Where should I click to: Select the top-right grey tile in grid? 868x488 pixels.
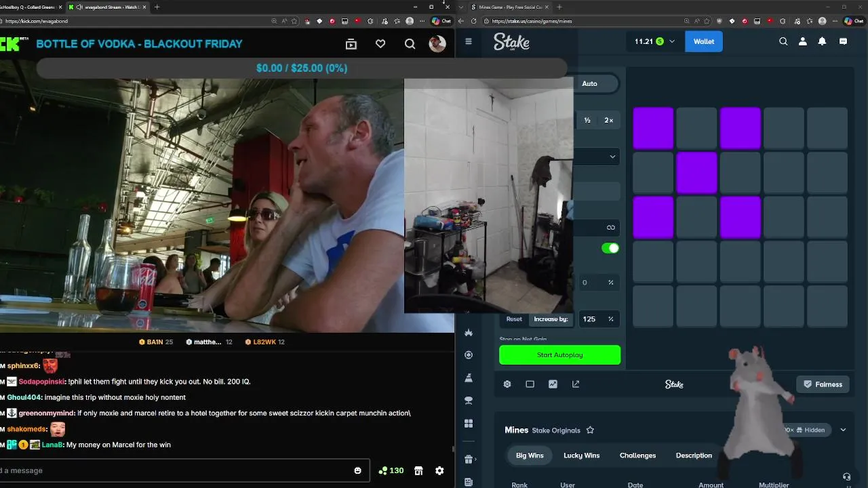point(827,128)
